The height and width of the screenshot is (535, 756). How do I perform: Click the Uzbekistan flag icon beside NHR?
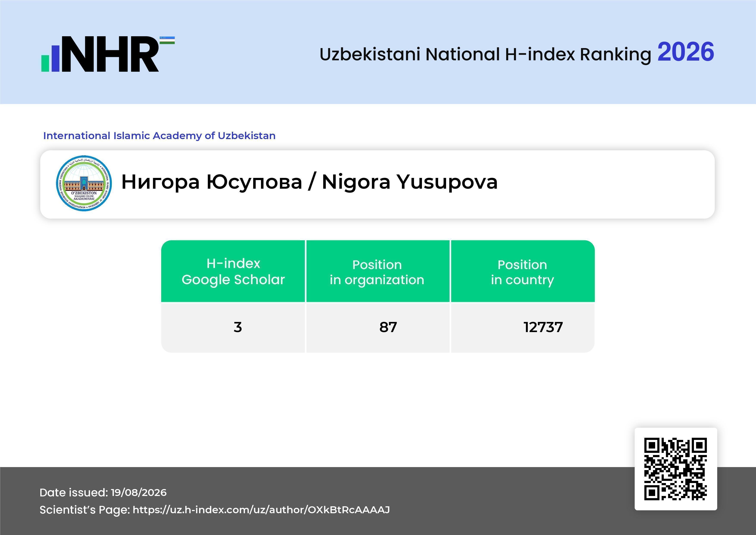pos(167,40)
